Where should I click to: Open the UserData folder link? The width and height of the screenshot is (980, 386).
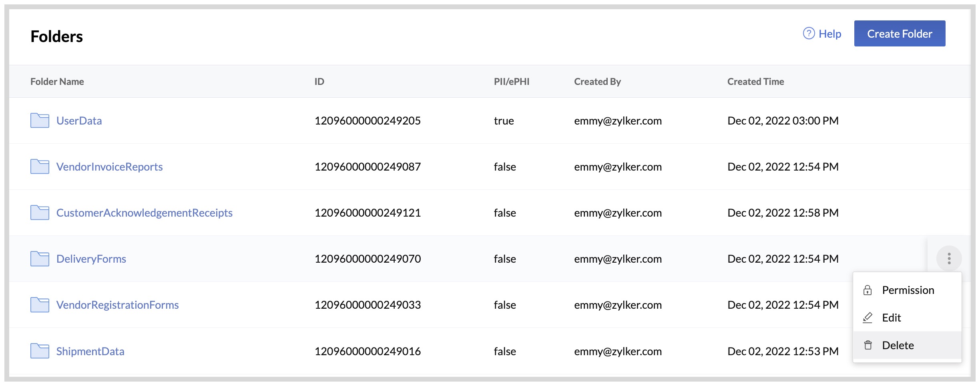pyautogui.click(x=79, y=121)
